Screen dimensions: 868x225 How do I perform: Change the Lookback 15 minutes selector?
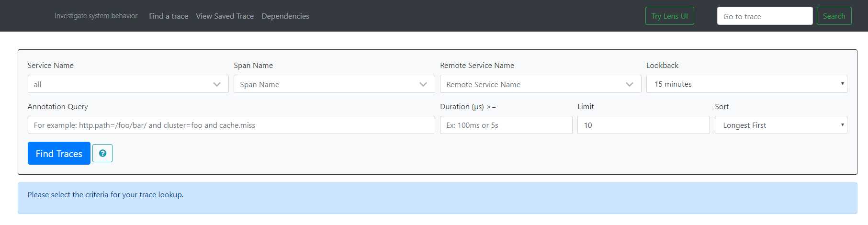pos(746,84)
